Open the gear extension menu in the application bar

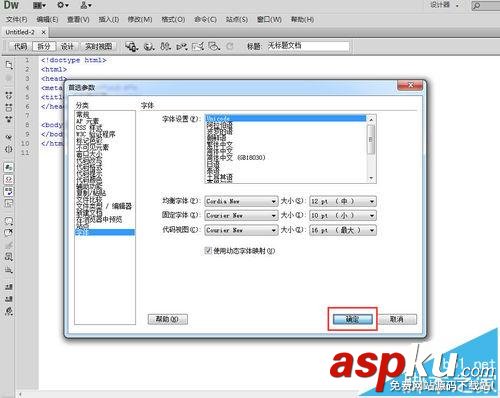(62, 5)
